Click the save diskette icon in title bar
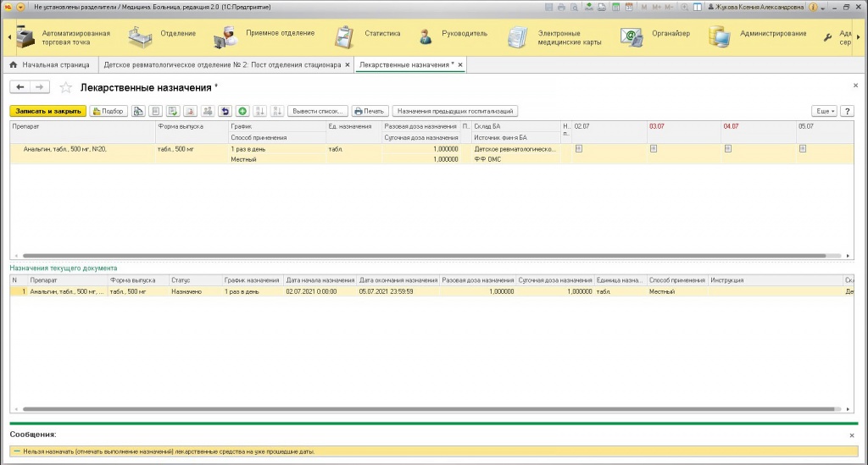This screenshot has height=465, width=868. pyautogui.click(x=548, y=7)
